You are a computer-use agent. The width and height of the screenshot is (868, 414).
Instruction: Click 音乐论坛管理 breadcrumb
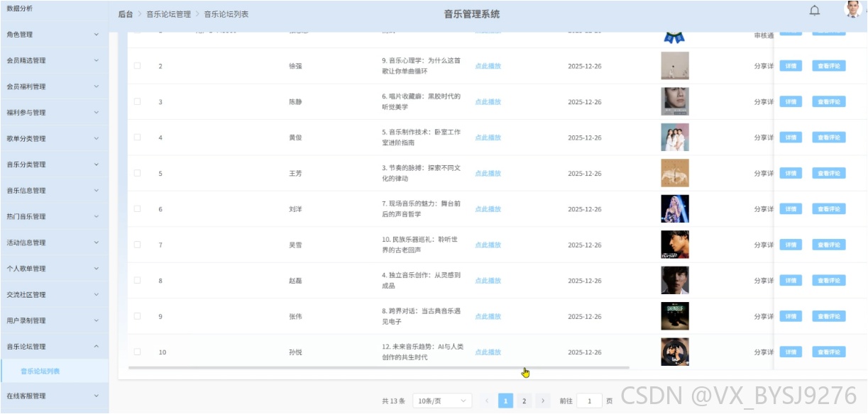(x=168, y=14)
